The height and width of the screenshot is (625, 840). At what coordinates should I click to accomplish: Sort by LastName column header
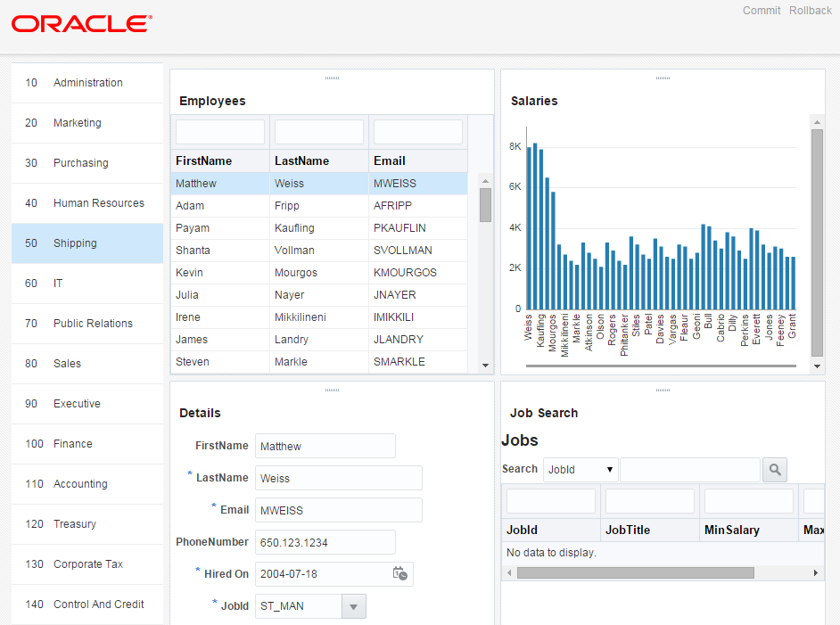319,161
